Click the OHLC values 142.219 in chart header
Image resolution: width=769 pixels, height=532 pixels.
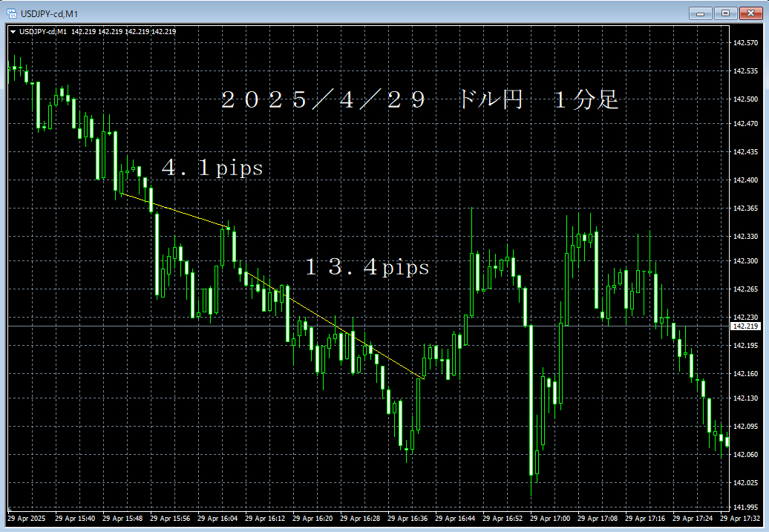123,32
